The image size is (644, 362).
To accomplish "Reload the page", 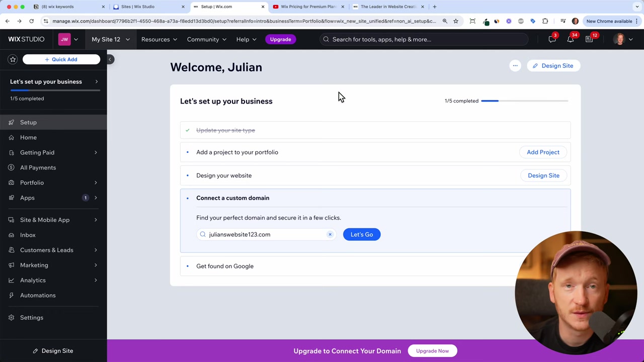I will pyautogui.click(x=31, y=21).
